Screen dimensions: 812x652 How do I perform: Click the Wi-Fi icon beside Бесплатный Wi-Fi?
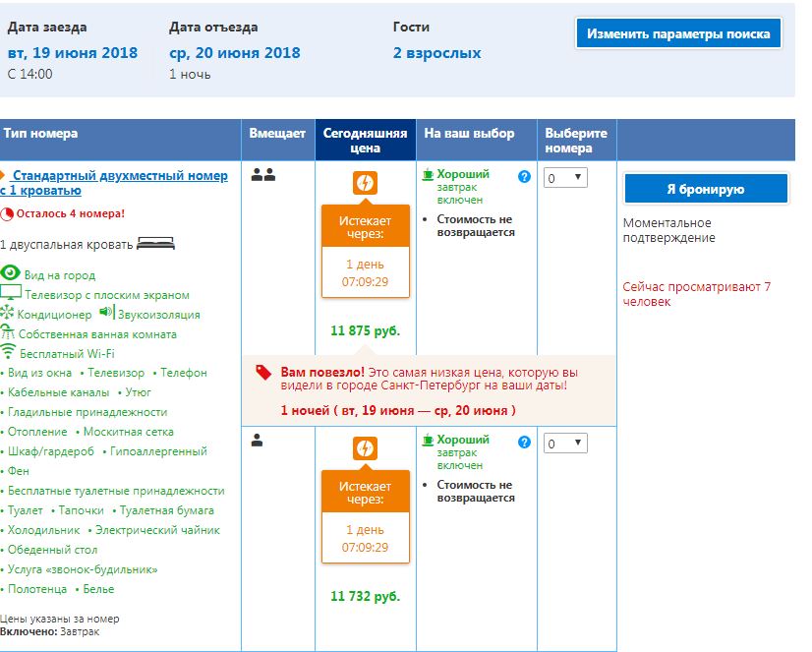(8, 352)
